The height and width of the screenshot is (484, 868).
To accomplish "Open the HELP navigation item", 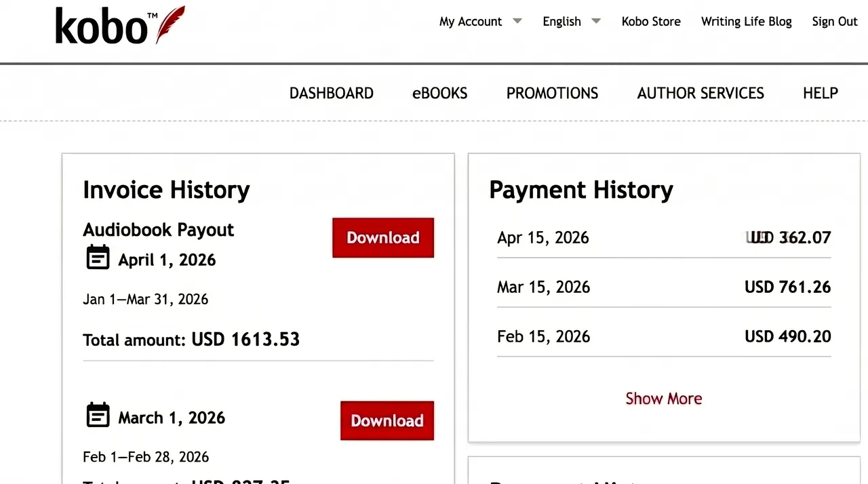I will tap(821, 93).
